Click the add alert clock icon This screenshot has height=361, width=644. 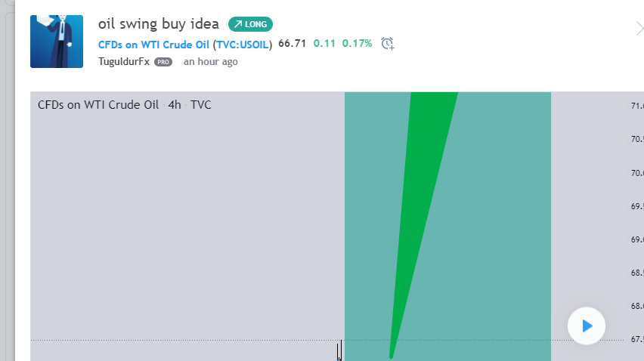387,44
